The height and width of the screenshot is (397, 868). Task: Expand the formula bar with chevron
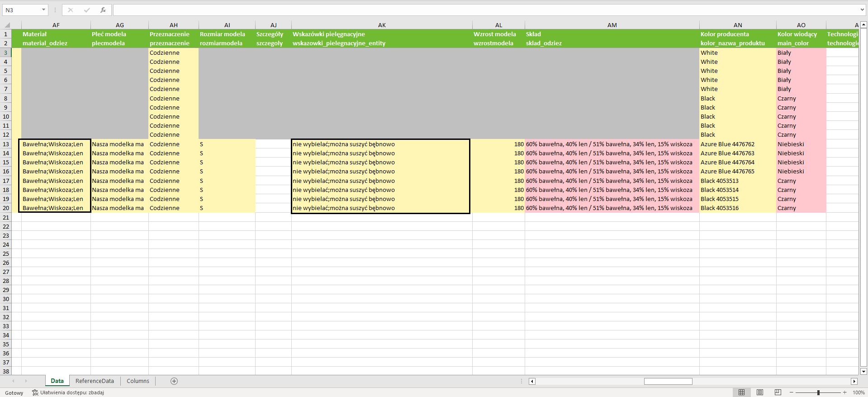pos(862,10)
